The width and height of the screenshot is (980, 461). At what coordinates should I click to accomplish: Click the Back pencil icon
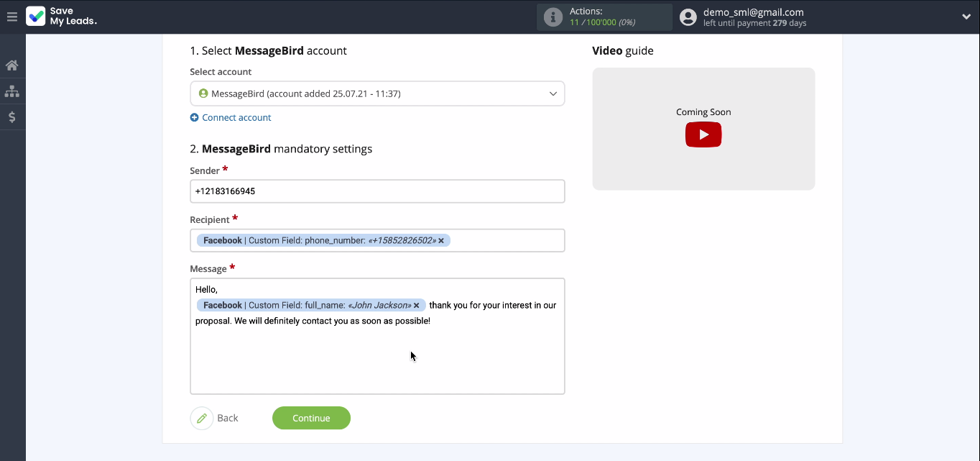(x=202, y=418)
